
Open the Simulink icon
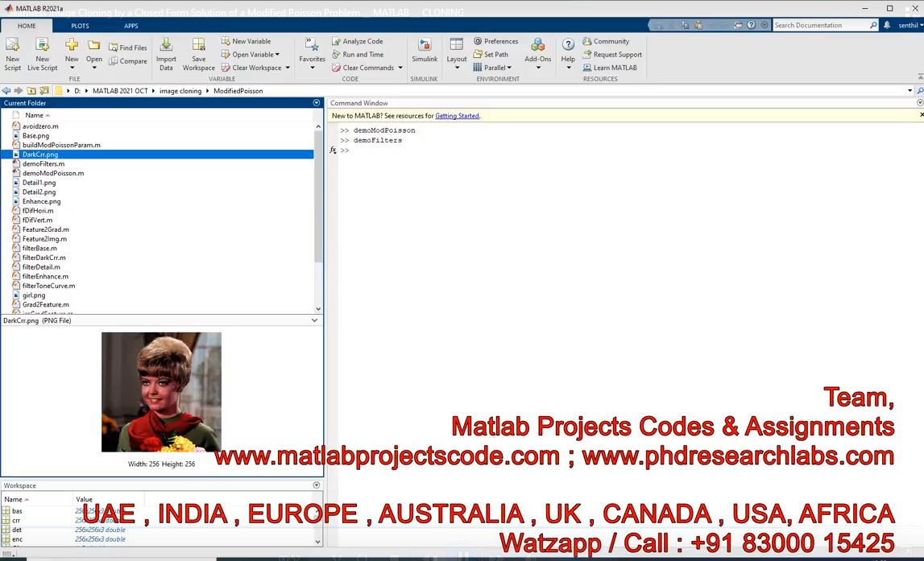tap(425, 46)
